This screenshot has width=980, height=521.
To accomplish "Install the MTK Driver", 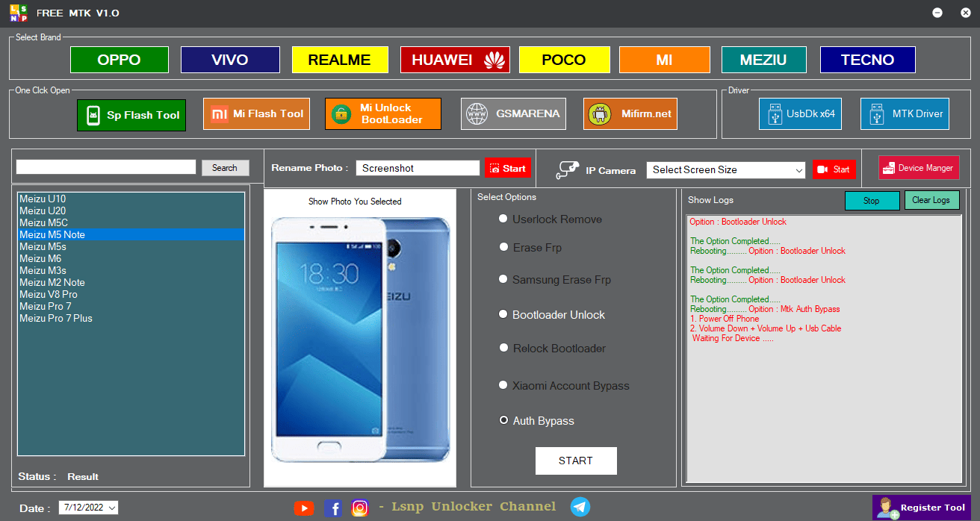I will (x=905, y=113).
